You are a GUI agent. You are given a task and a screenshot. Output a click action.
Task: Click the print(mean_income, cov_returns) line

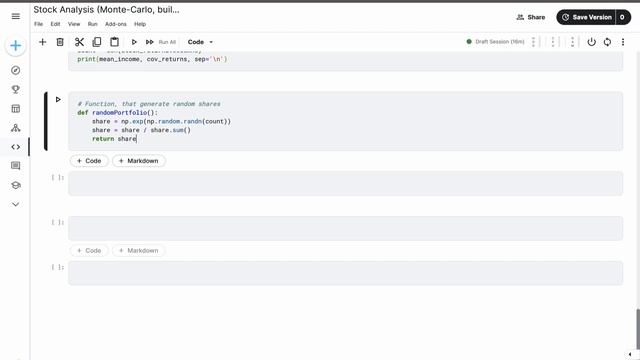point(152,59)
